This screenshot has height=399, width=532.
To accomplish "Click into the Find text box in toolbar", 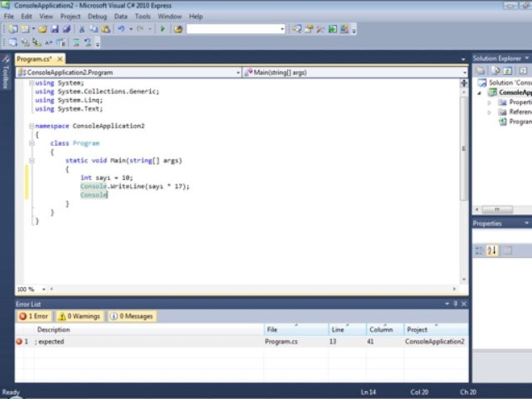I will click(233, 29).
